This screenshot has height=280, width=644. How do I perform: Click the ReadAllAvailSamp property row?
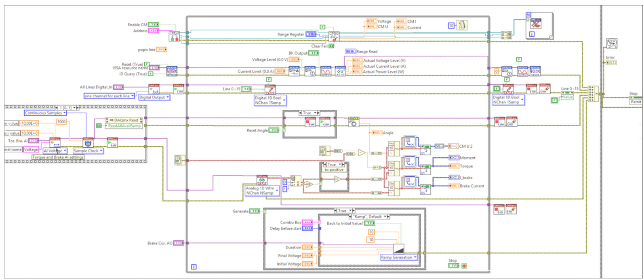coord(124,126)
